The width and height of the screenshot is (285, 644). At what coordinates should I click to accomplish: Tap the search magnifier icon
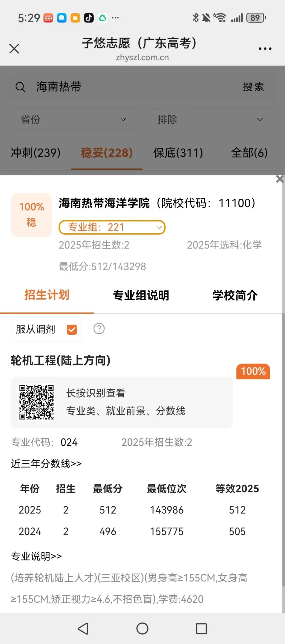coord(20,87)
